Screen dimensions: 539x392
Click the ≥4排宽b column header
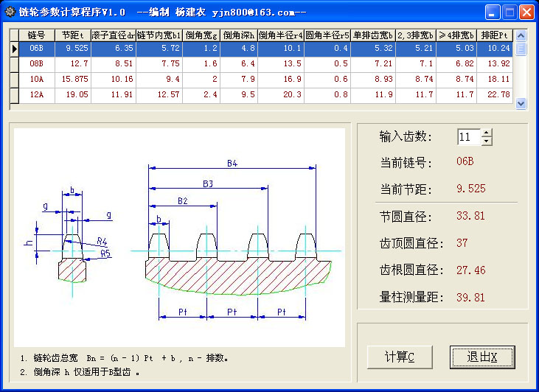(456, 35)
